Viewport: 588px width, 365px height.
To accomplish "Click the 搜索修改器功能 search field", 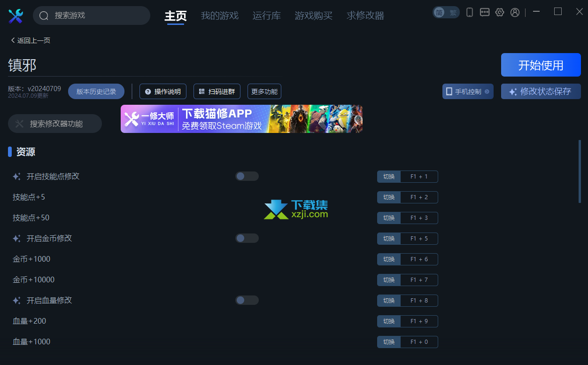I will pos(55,124).
